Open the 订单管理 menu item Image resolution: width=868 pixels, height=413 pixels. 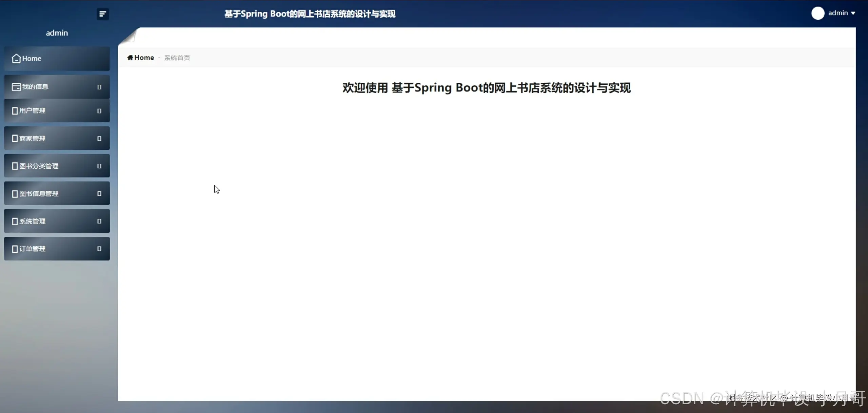coord(33,249)
